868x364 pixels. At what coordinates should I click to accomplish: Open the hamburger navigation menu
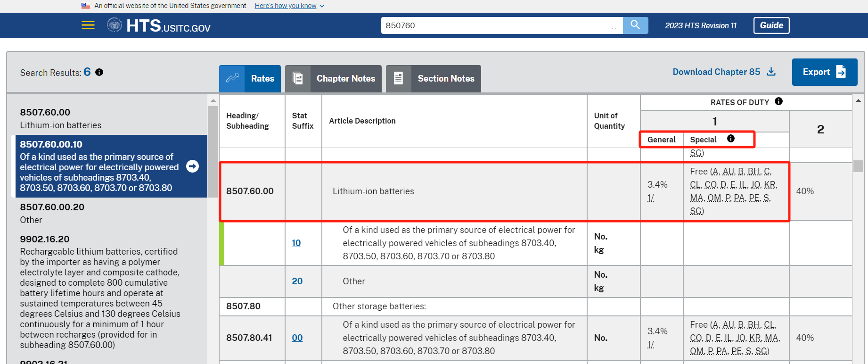click(x=88, y=25)
